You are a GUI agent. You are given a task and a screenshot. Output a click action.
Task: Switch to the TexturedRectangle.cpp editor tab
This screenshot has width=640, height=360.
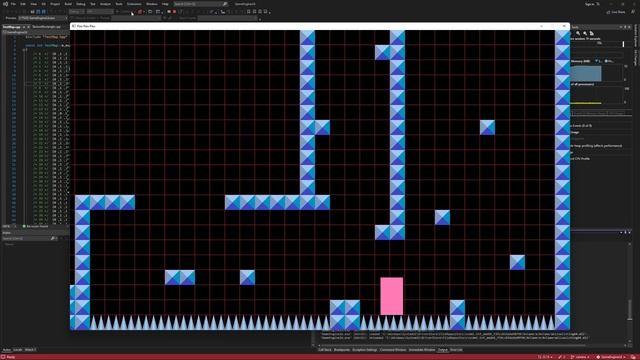click(46, 27)
